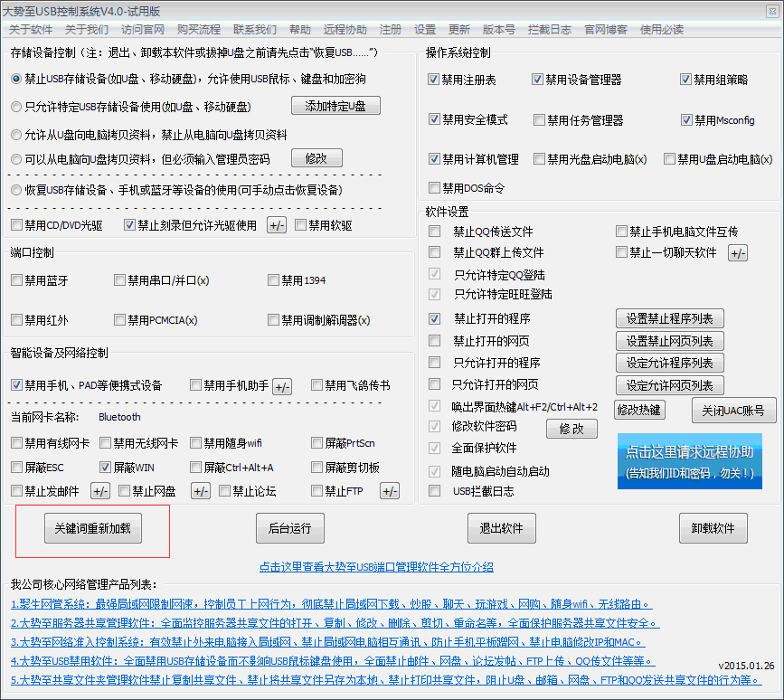Screen dimensions: 784x700
Task: Enable the 禁用蓝牙 checkbox
Action: (16, 280)
